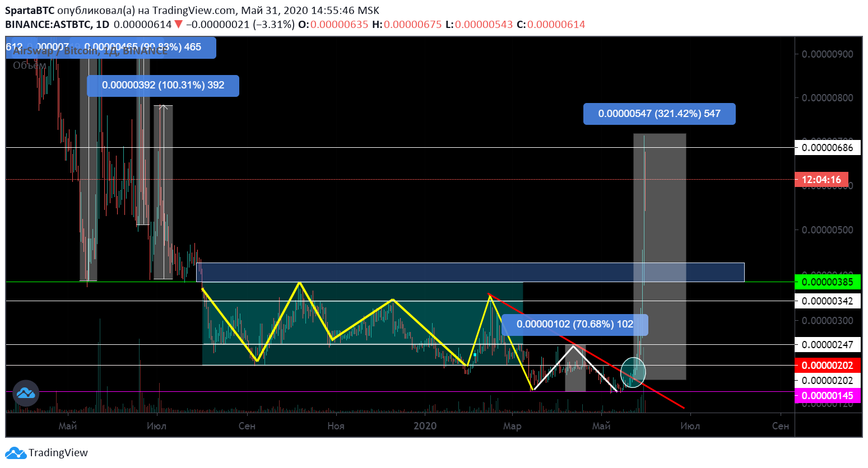
Task: Open the SpartaBTC author name
Action: [x=30, y=11]
